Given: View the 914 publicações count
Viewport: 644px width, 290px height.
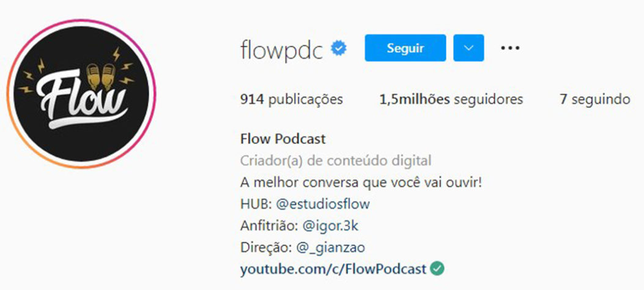Looking at the screenshot, I should point(291,99).
